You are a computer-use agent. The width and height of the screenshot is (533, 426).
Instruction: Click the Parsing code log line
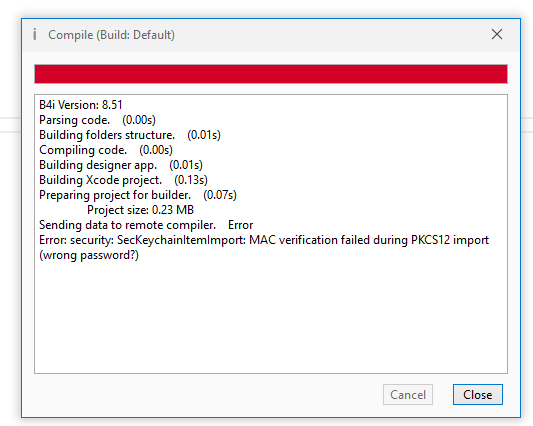pos(97,120)
